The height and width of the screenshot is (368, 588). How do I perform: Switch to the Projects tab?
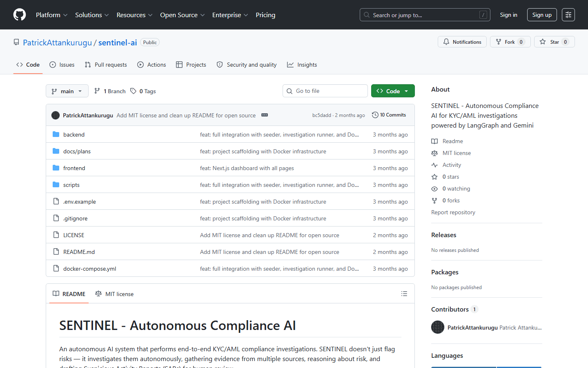click(x=191, y=65)
